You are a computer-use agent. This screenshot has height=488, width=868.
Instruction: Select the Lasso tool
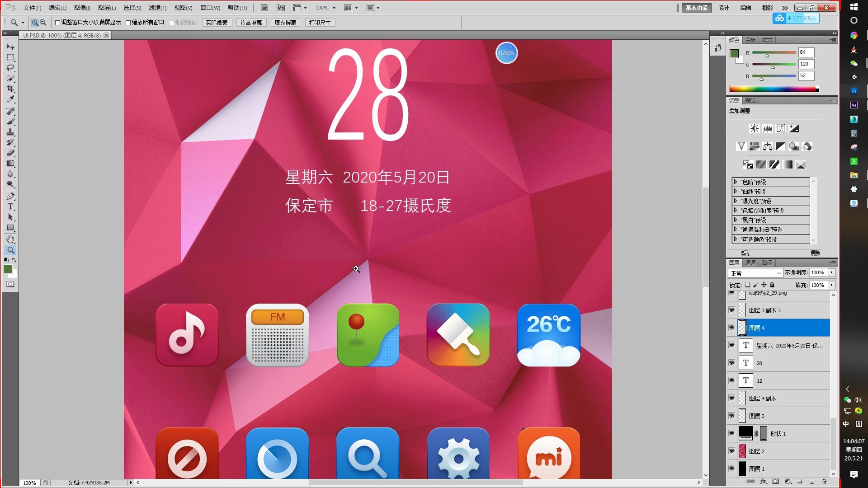point(10,68)
